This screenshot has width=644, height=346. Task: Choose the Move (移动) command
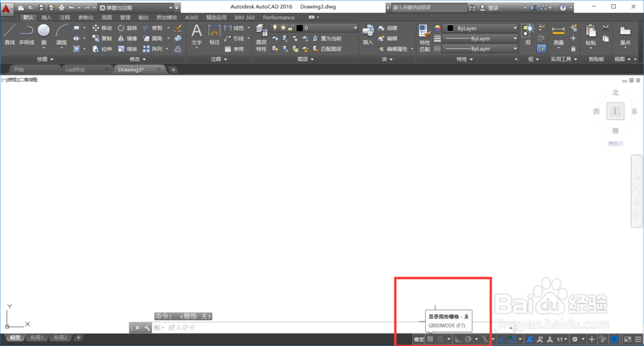102,28
